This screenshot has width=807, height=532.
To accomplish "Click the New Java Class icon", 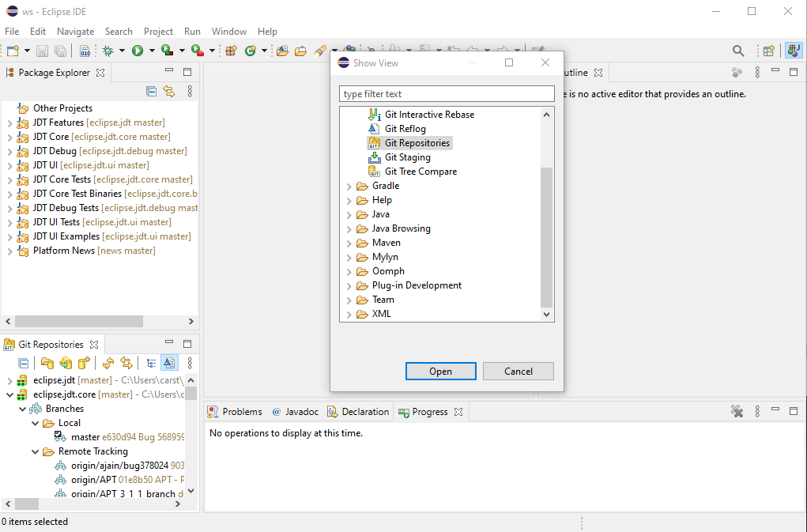I will click(251, 51).
